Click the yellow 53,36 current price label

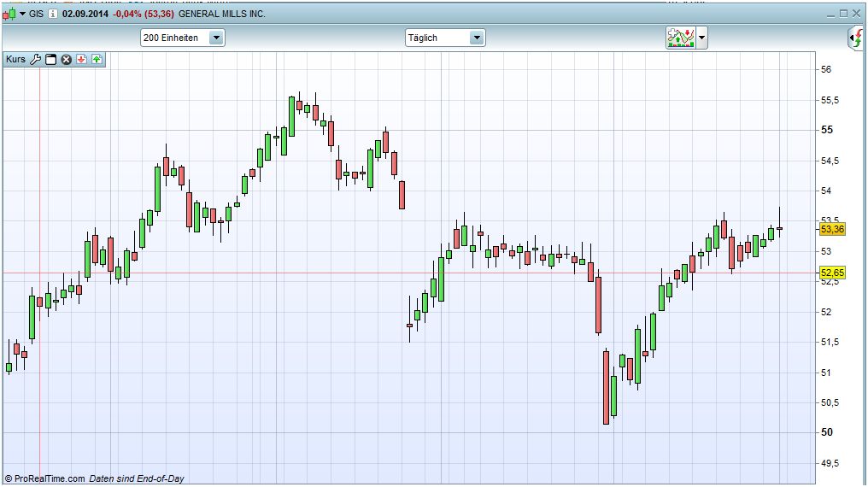[x=832, y=229]
